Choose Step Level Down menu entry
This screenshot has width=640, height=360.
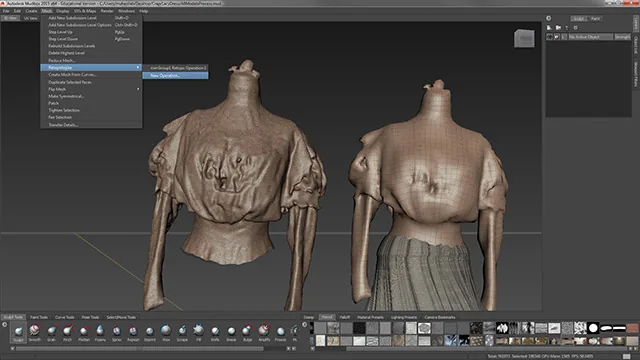[x=91, y=39]
